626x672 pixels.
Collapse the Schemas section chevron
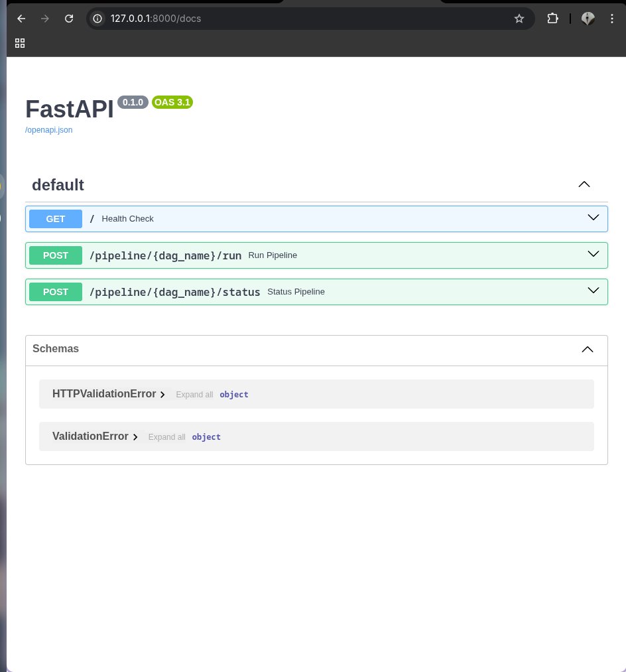pos(588,350)
